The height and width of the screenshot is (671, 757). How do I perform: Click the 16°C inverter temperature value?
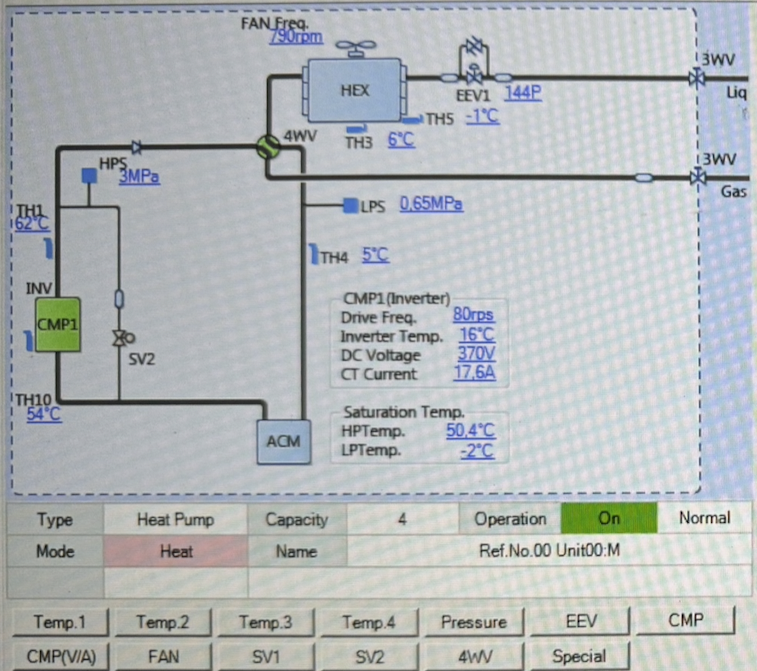[477, 335]
